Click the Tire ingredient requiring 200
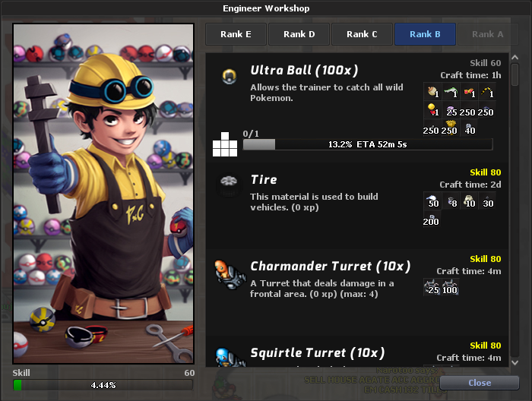This screenshot has width=532, height=401. point(431,219)
